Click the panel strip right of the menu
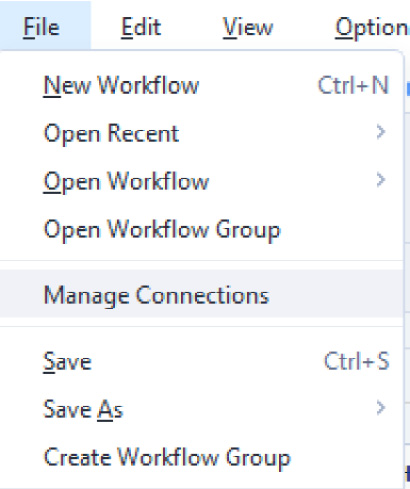The image size is (410, 489). point(407,267)
